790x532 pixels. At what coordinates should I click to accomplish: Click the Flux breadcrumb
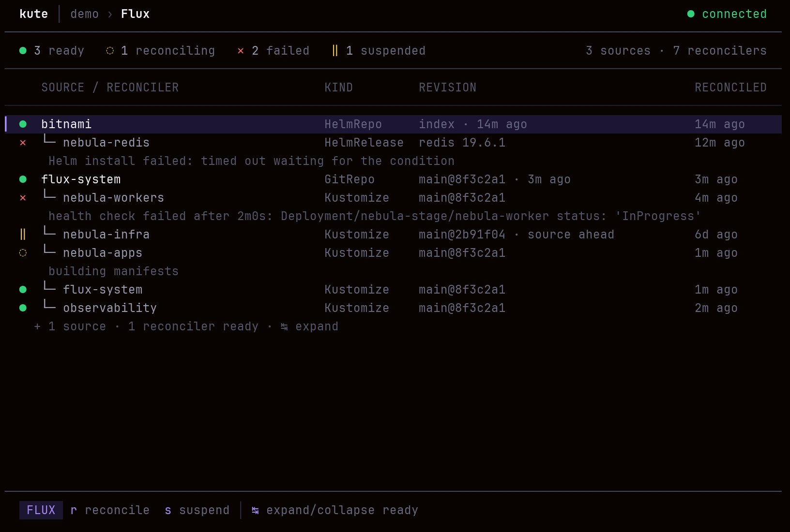(136, 14)
